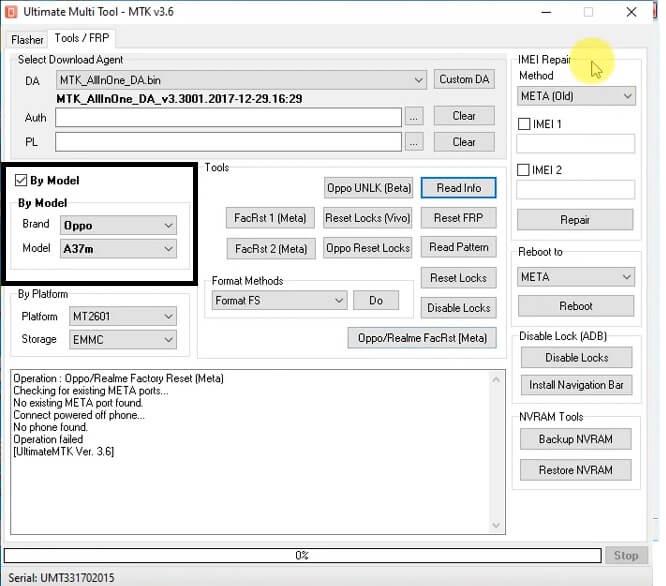The width and height of the screenshot is (666, 586).
Task: Click the Backup NVRAM button
Action: (576, 439)
